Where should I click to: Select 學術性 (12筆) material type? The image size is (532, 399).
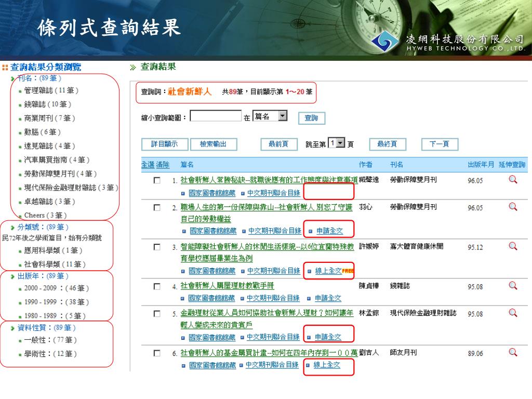50,354
